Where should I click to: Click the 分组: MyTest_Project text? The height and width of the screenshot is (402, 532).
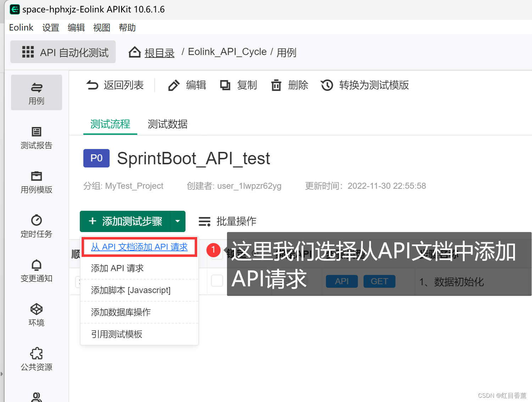click(x=123, y=186)
